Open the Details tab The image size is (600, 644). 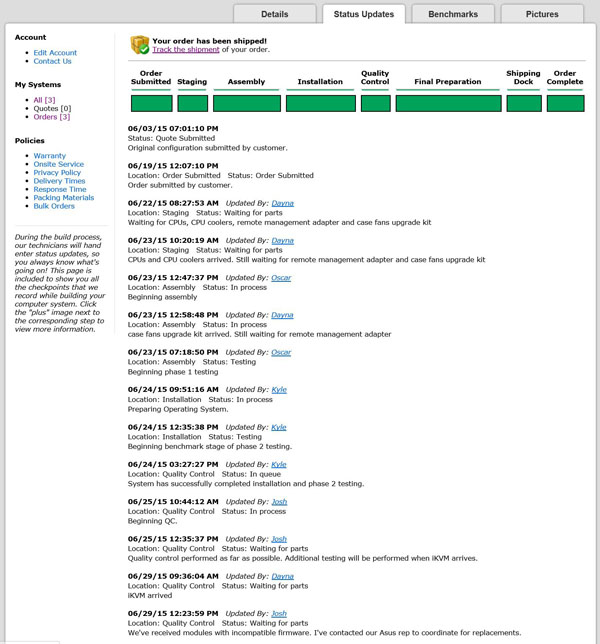pos(275,14)
